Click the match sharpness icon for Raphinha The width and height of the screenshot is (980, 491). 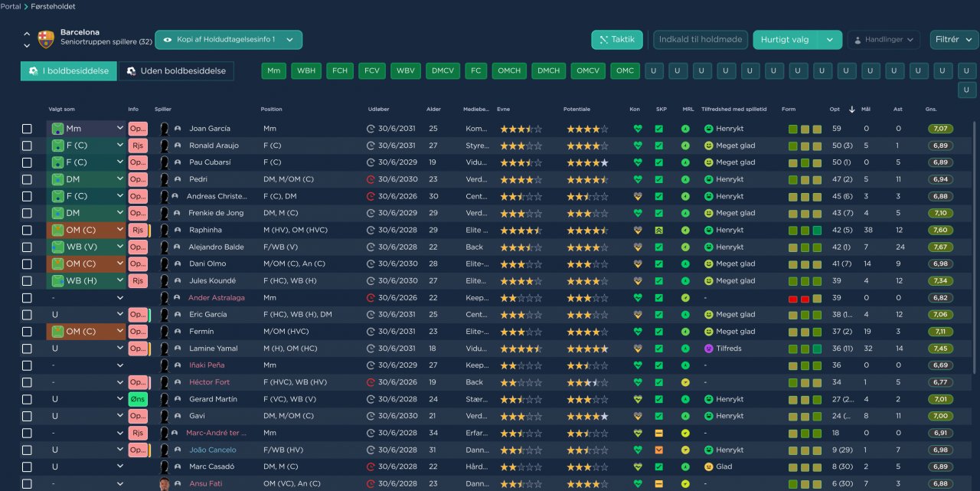(x=659, y=230)
